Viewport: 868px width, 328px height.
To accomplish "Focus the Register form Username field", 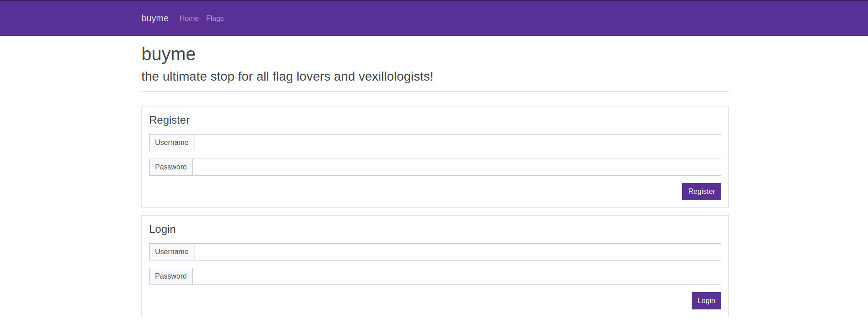I will pos(457,143).
